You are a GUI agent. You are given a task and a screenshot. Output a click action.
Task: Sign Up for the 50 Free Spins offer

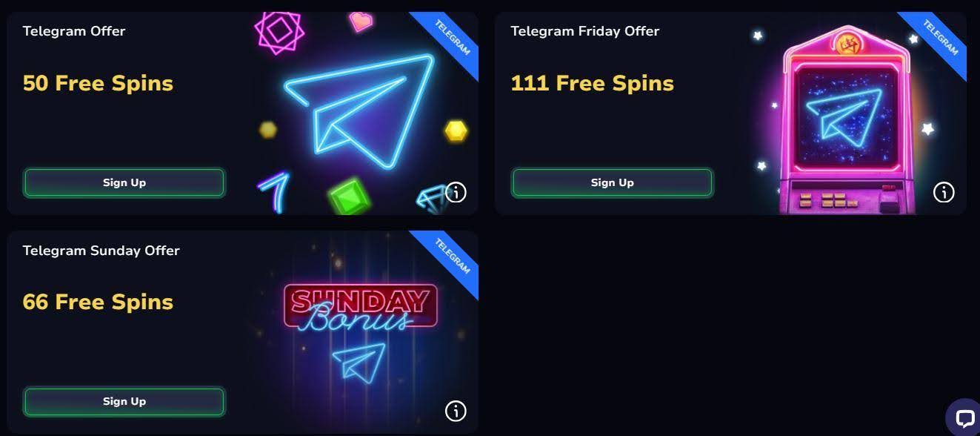(124, 182)
